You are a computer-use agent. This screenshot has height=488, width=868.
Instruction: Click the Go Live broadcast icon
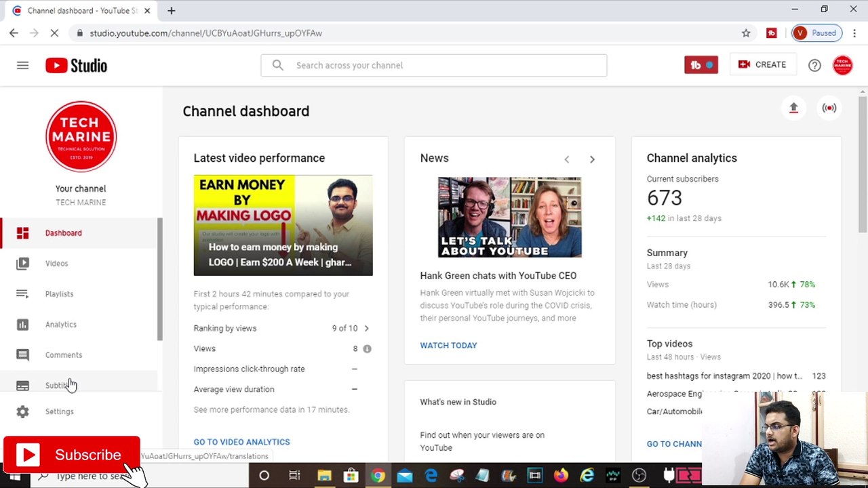(829, 108)
